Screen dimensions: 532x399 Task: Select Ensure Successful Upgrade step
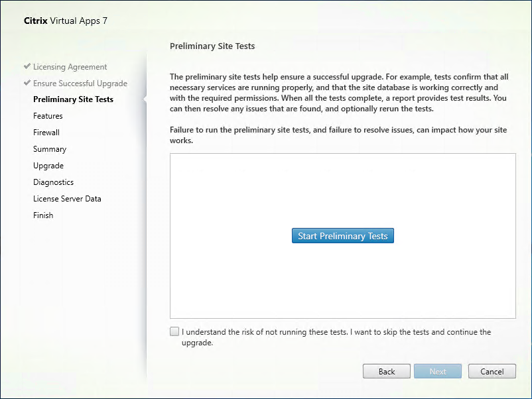click(x=80, y=84)
